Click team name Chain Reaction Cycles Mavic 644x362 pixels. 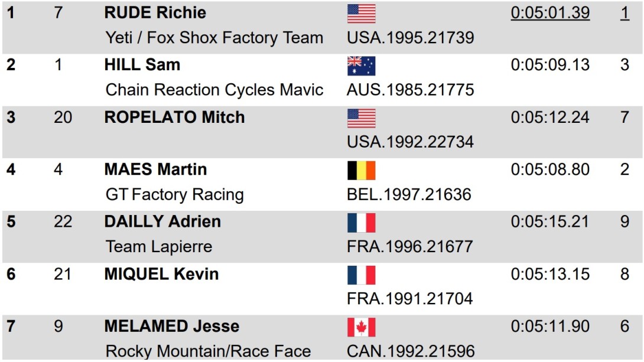pos(214,90)
